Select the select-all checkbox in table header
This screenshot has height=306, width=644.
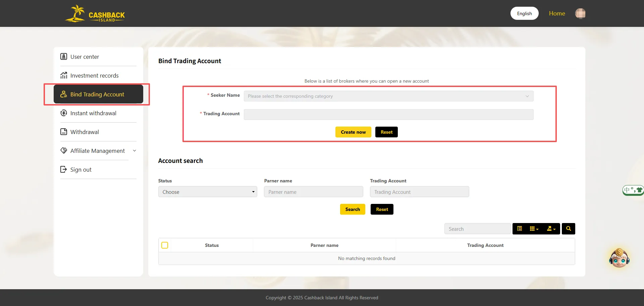pos(165,245)
